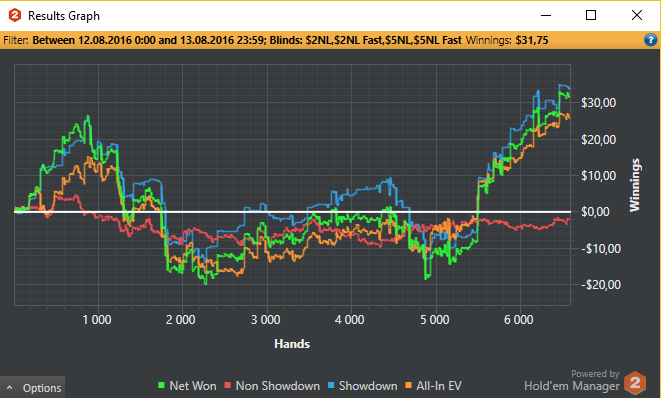Click the $0,00 axis label
Viewport: 661px width, 398px height.
595,212
